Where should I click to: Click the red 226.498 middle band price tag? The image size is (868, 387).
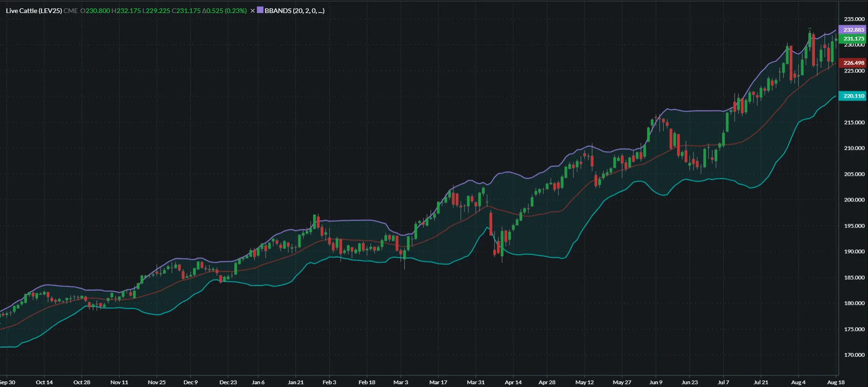(x=853, y=63)
